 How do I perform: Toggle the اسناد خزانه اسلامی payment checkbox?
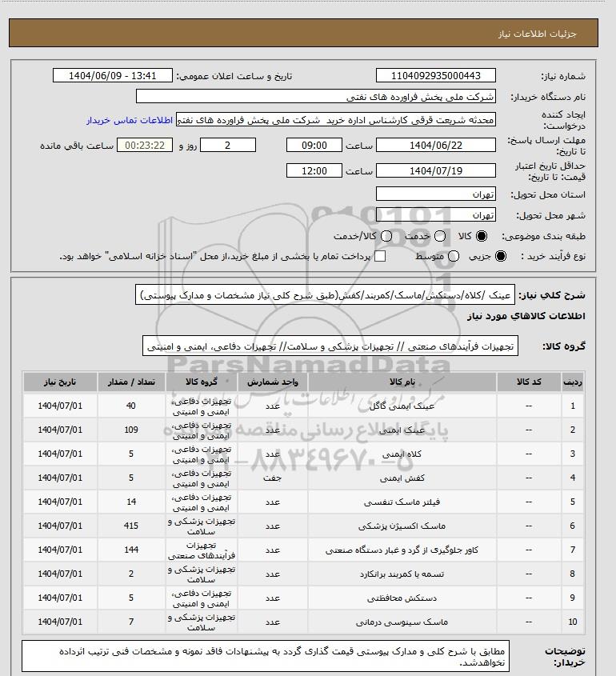(x=380, y=256)
